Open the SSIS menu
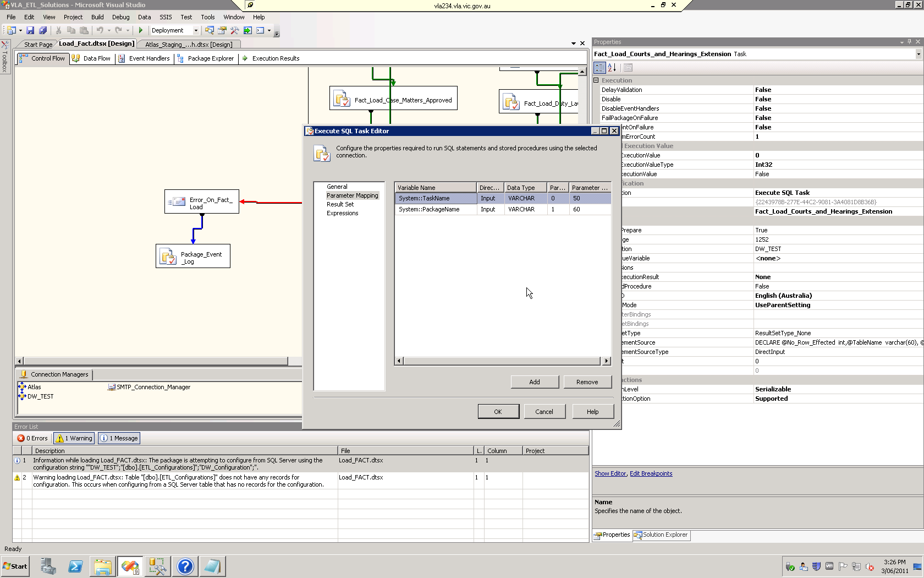The width and height of the screenshot is (924, 578). click(166, 17)
